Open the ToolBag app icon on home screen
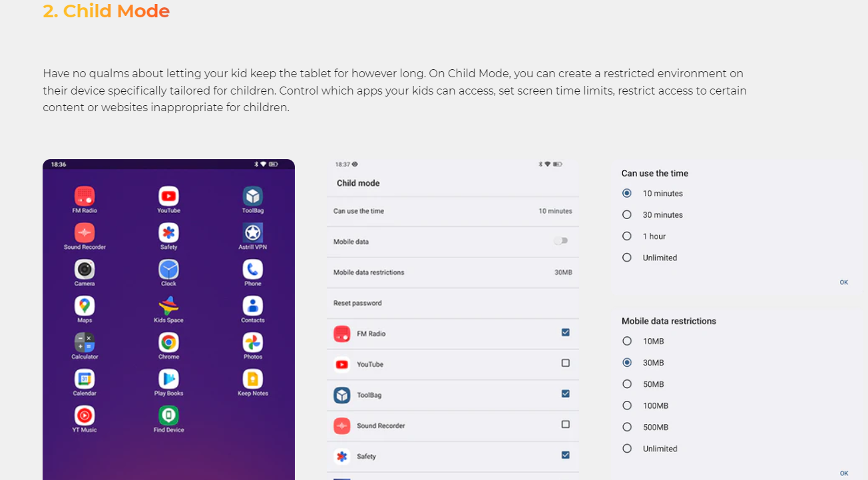This screenshot has width=868, height=480. click(x=253, y=196)
